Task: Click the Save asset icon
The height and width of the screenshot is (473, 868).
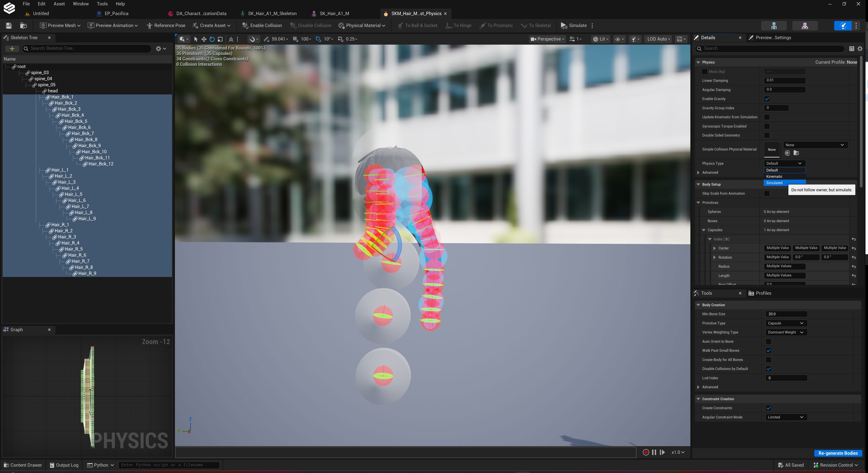Action: pyautogui.click(x=9, y=26)
